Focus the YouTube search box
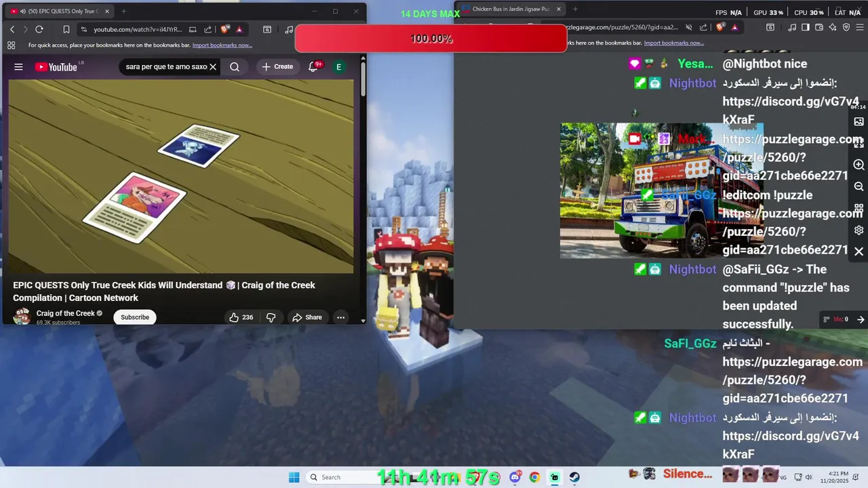 [x=165, y=67]
